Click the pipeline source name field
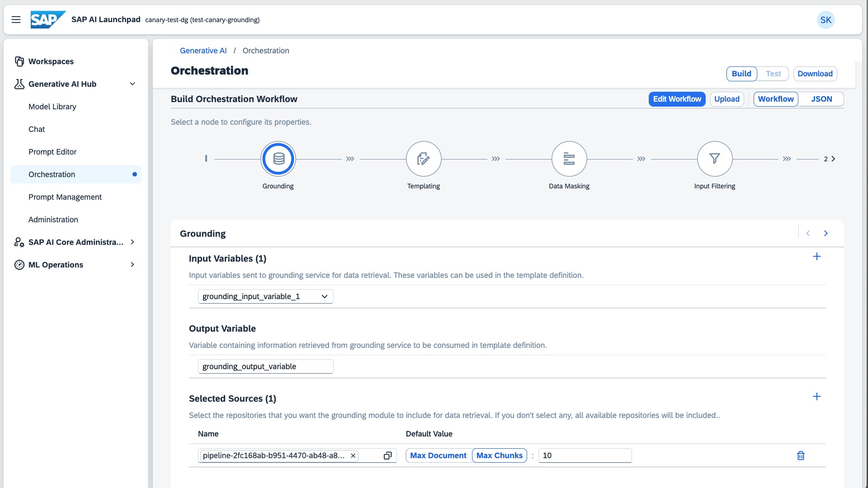Screen dimensions: 868x488 (297, 455)
